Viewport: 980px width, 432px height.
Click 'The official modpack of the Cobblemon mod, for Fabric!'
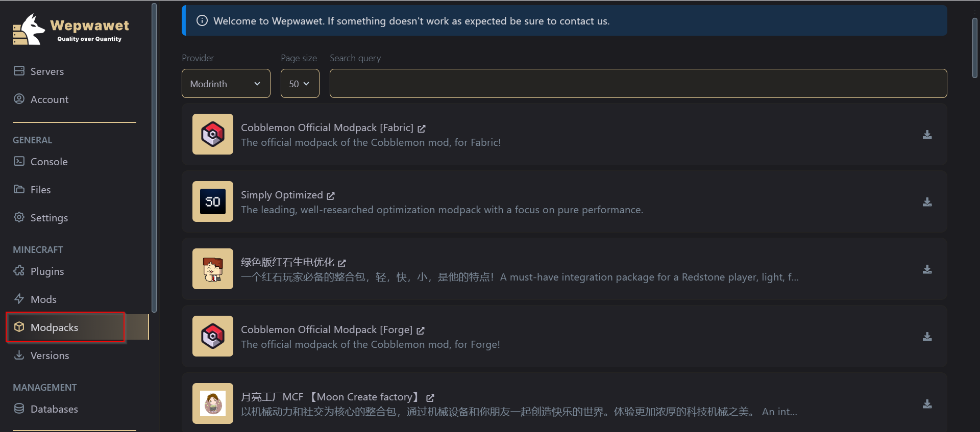[371, 142]
